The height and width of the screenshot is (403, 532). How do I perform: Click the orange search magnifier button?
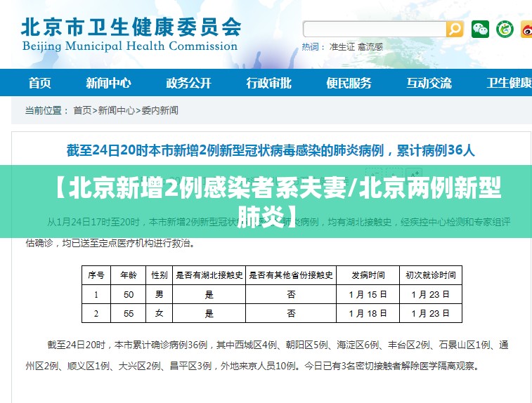pos(455,29)
